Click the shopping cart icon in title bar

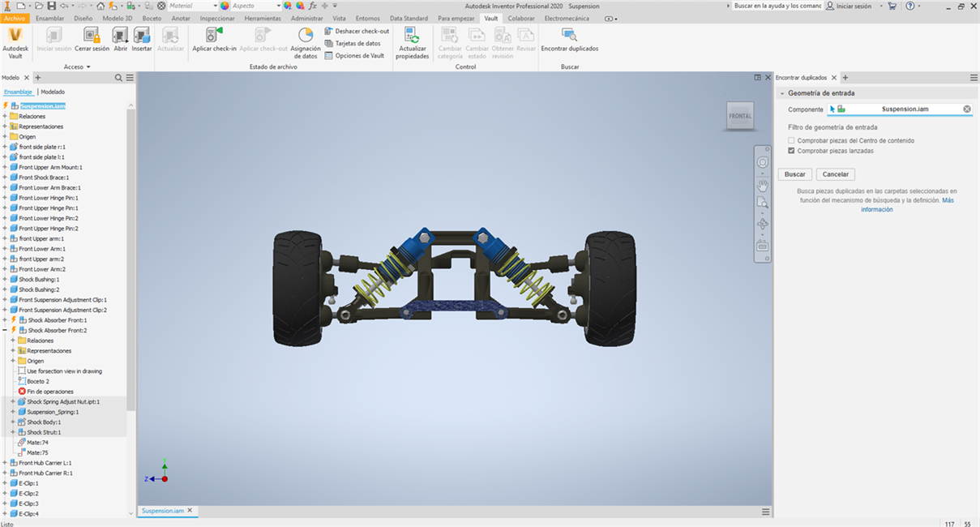point(892,6)
